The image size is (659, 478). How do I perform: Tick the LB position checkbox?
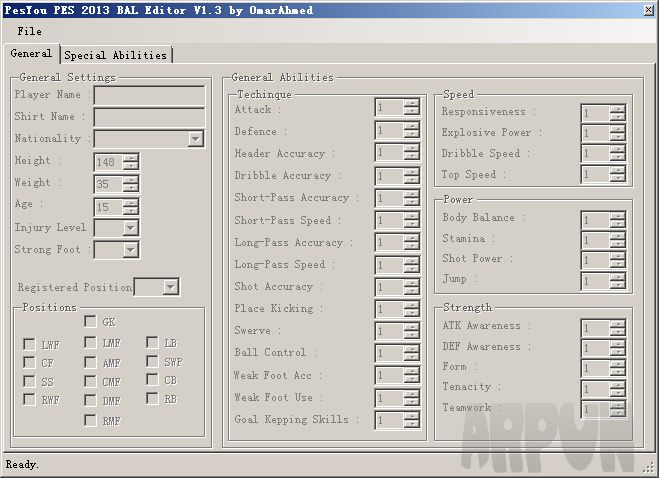(x=152, y=342)
